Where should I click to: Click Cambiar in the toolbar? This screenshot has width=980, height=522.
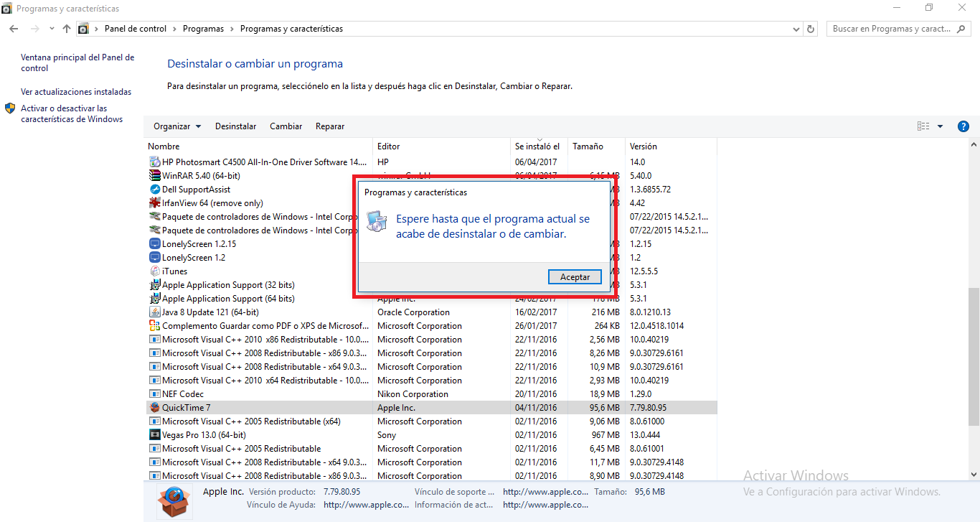[x=286, y=126]
